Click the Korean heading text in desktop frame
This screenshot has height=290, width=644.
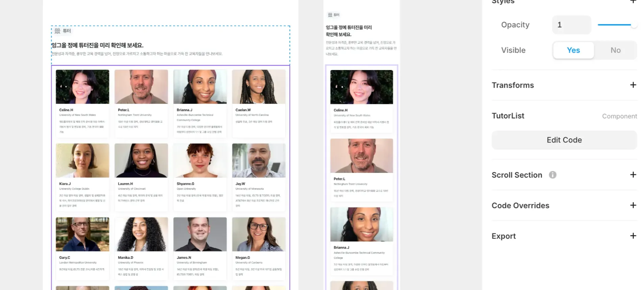(x=97, y=45)
